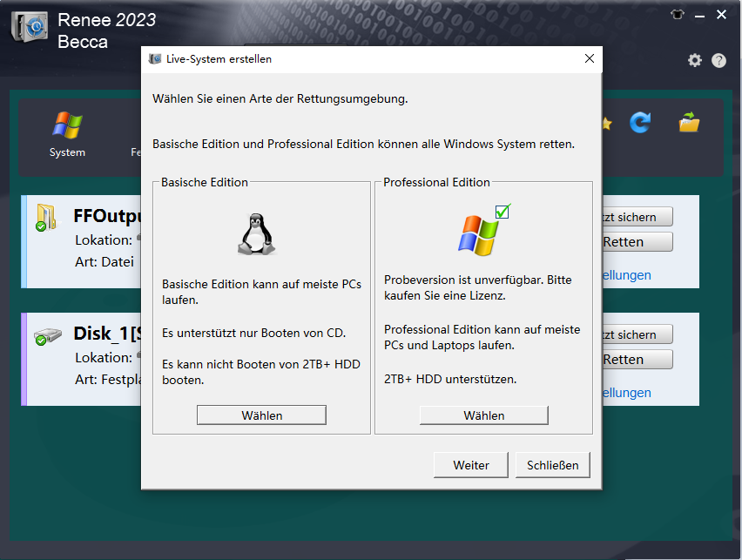Select the Linux penguin icon for Basische Edition
The width and height of the screenshot is (742, 560).
(x=257, y=232)
